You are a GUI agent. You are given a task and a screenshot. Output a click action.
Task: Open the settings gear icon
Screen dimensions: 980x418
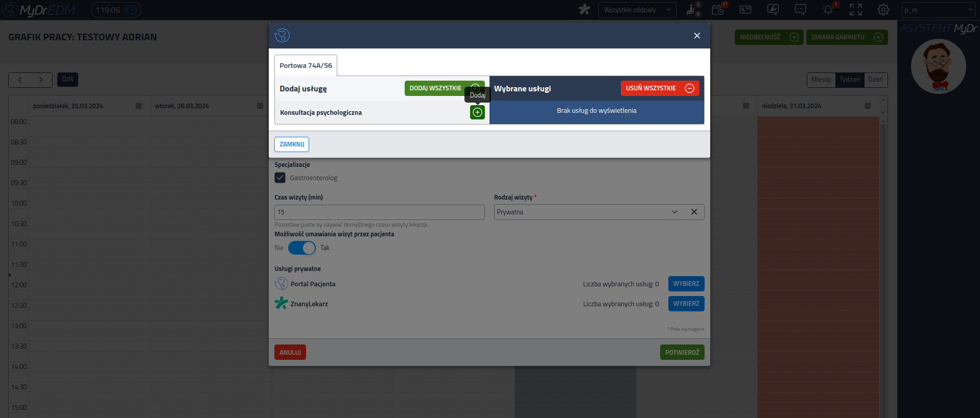pyautogui.click(x=883, y=10)
